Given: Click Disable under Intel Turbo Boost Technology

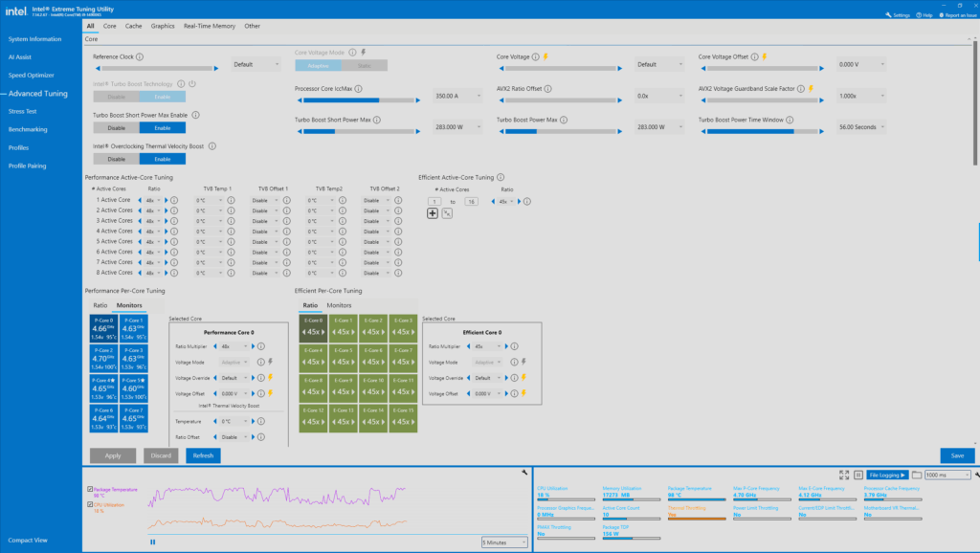Looking at the screenshot, I should pos(116,97).
